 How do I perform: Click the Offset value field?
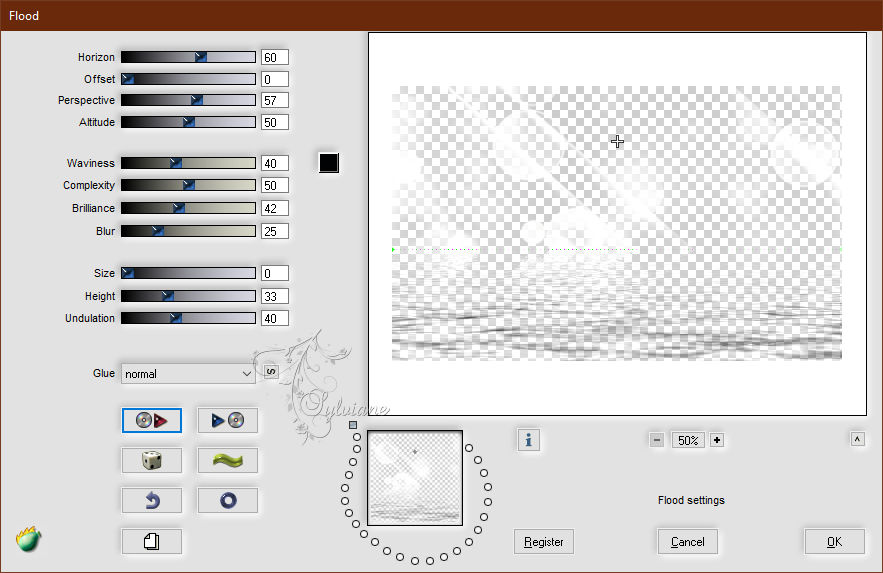point(275,79)
